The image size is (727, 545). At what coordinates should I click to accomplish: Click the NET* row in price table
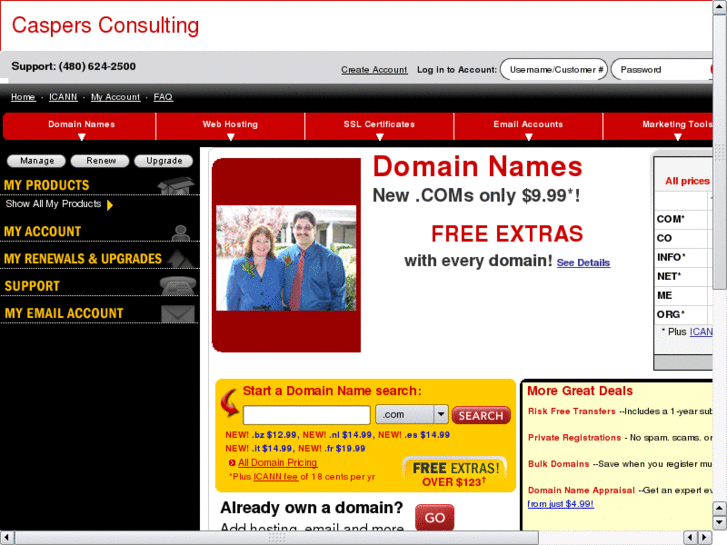click(x=683, y=276)
